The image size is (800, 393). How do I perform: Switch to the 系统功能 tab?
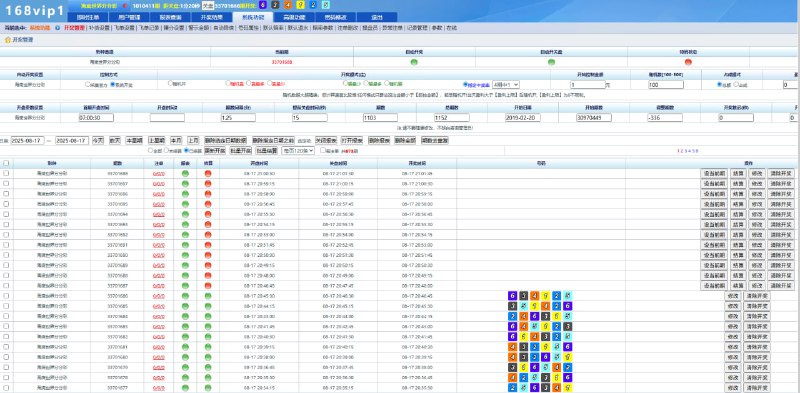click(253, 17)
